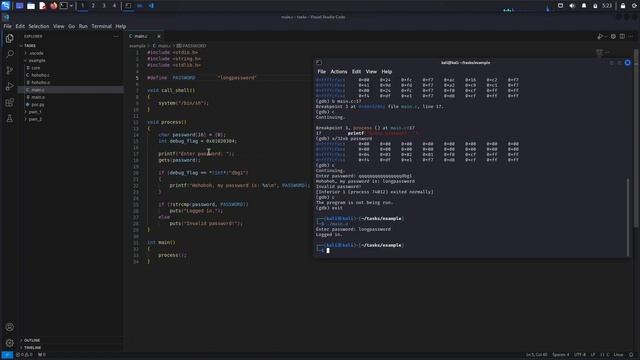Open the Search view in activity bar

(9, 54)
